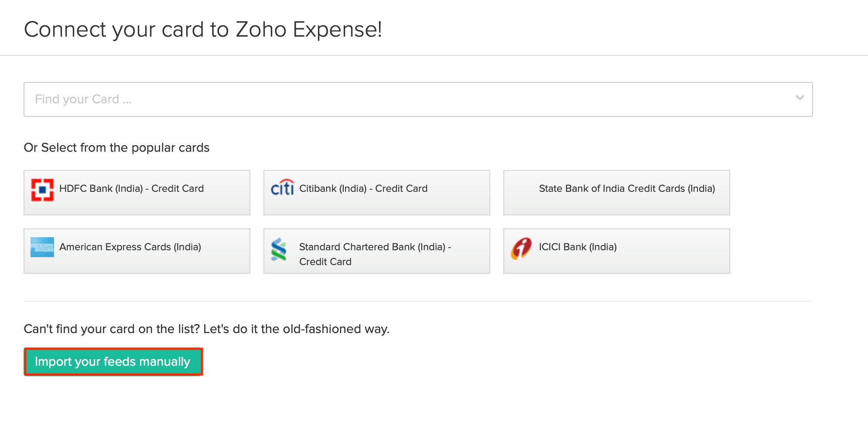Click the ICICI Bank logo icon

[x=521, y=248]
